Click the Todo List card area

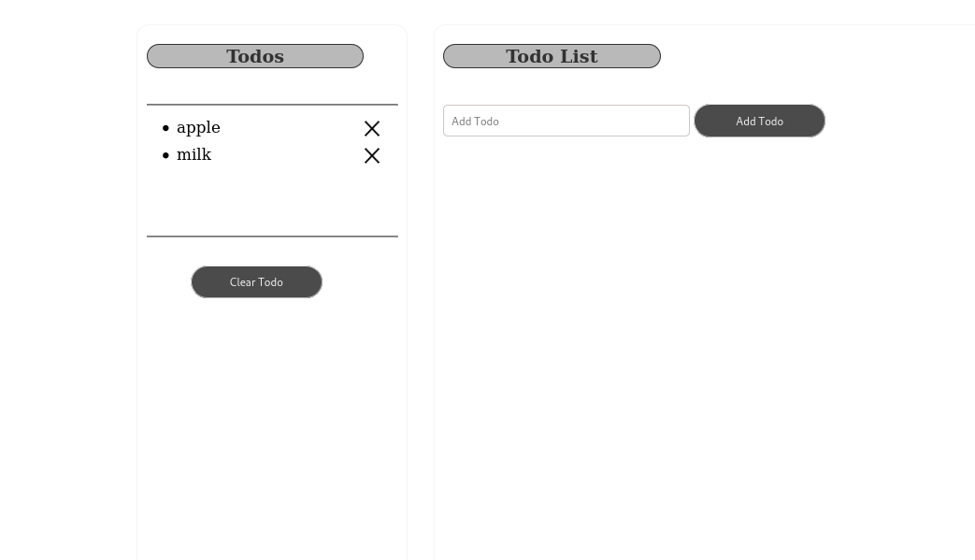[701, 327]
